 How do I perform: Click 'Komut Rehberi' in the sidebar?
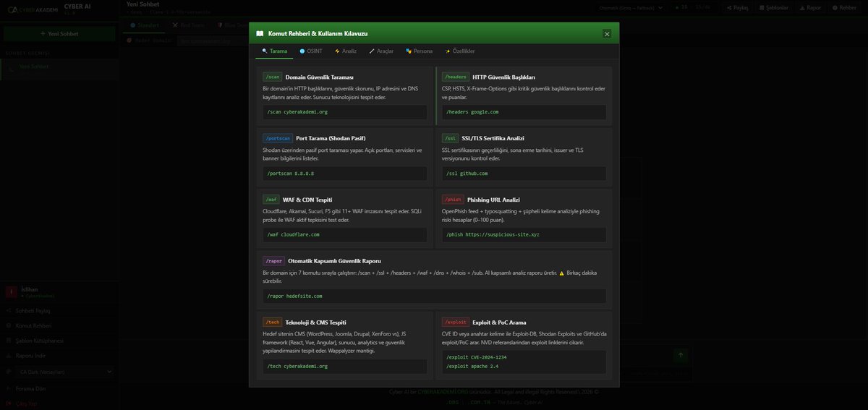(59, 325)
